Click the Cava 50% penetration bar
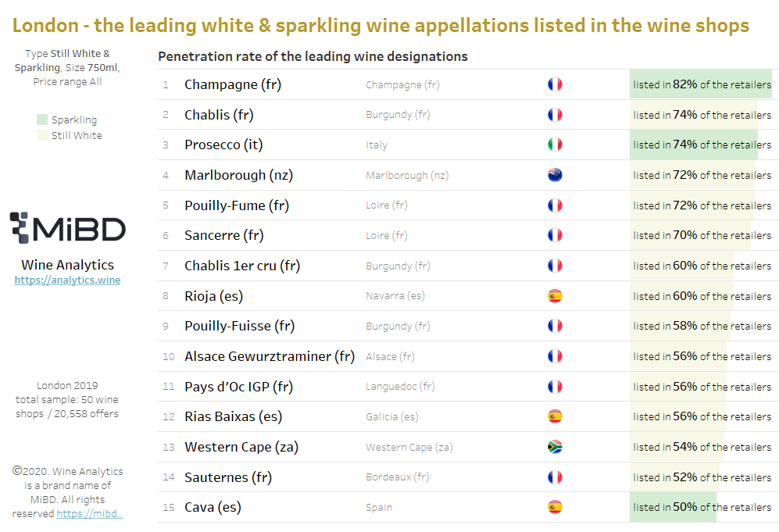The height and width of the screenshot is (532, 779). 674,507
